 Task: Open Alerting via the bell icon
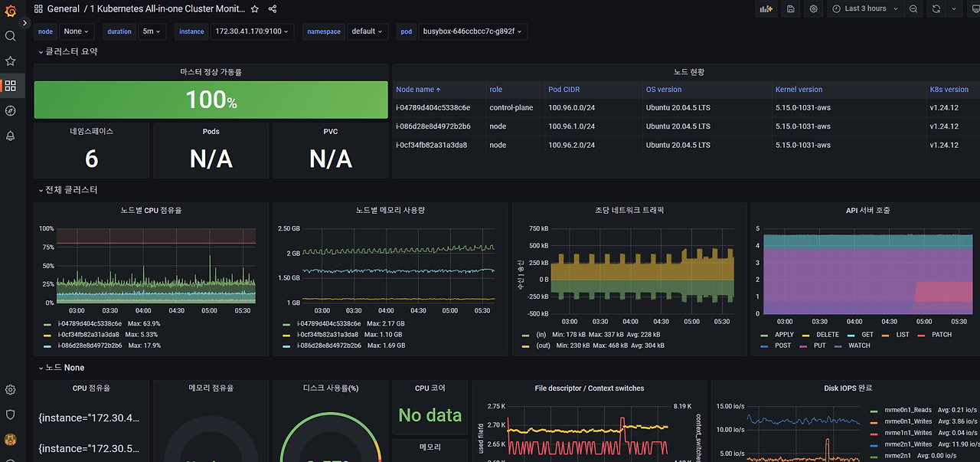(10, 136)
